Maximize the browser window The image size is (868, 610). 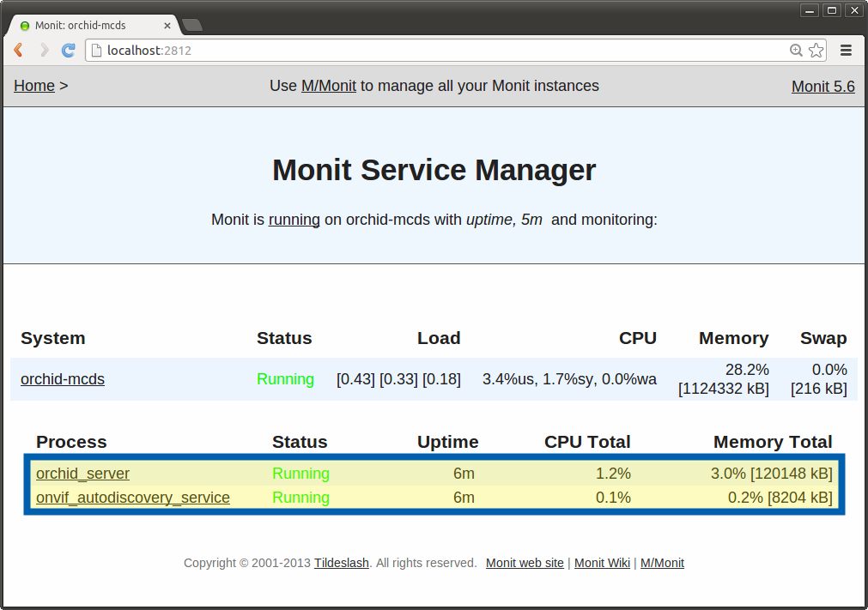pyautogui.click(x=831, y=10)
